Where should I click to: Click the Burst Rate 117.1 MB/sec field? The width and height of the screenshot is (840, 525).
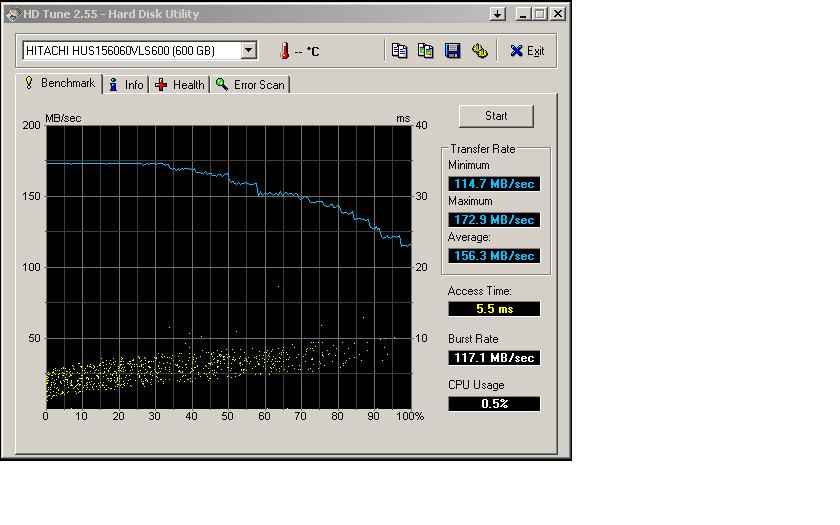click(494, 358)
